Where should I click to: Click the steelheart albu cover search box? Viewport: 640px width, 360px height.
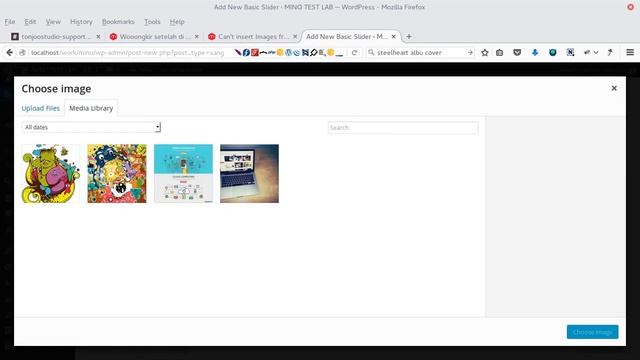click(x=420, y=53)
